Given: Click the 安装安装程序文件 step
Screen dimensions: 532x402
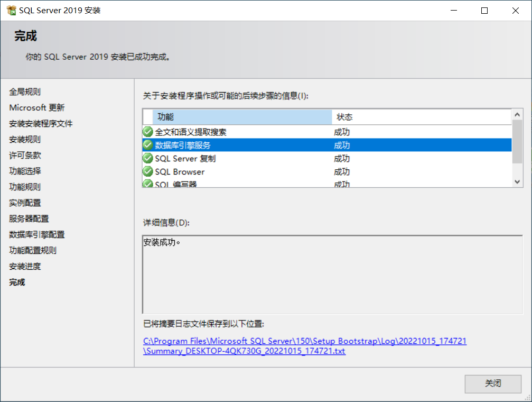Looking at the screenshot, I should 41,124.
